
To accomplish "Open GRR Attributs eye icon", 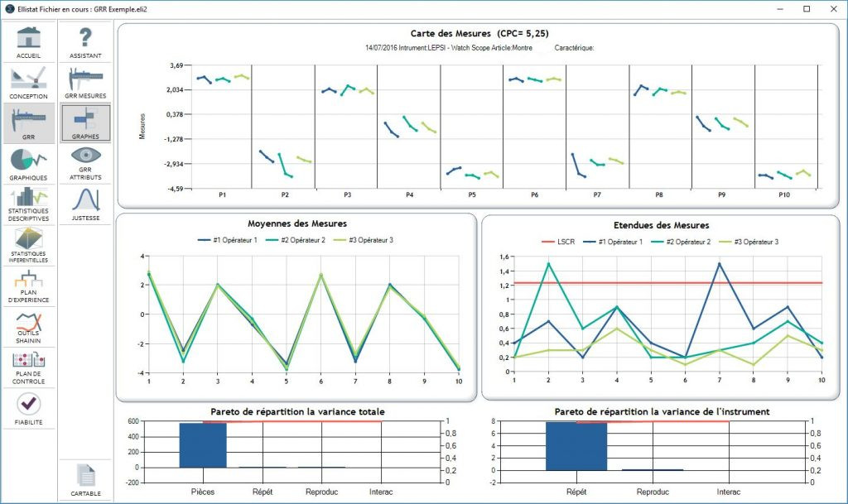I will coord(85,164).
